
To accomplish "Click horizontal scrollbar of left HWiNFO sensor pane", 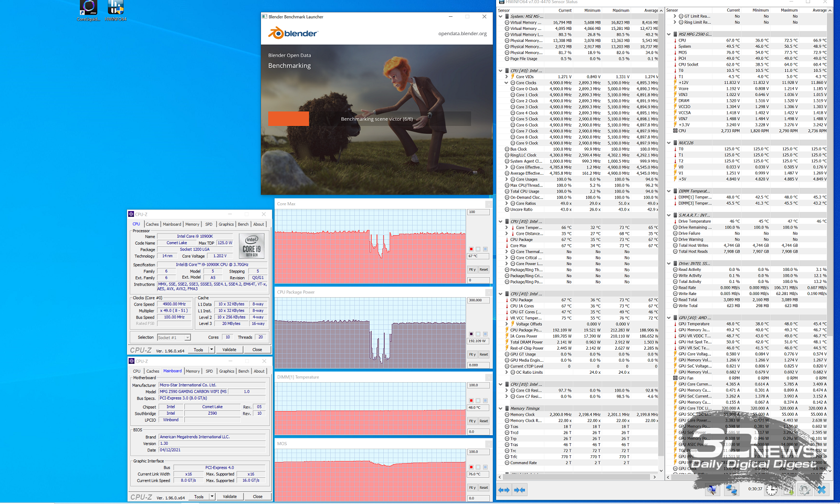I will click(x=577, y=477).
